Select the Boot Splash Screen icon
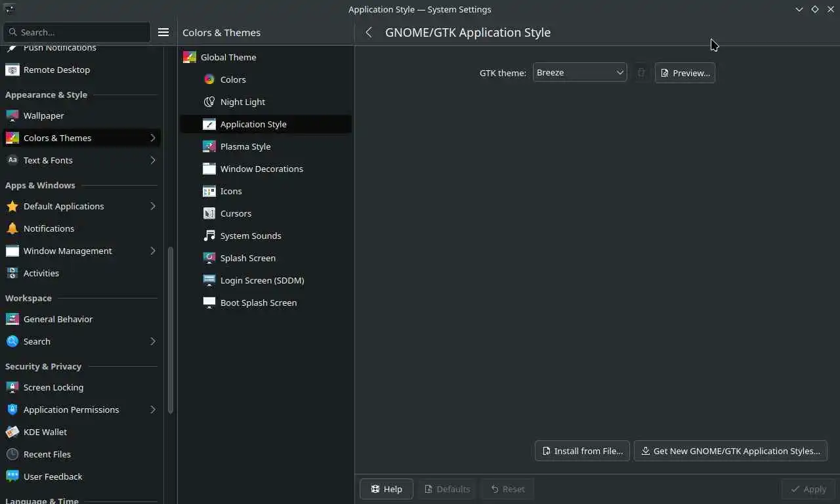Screen dimensions: 840x504 209,303
